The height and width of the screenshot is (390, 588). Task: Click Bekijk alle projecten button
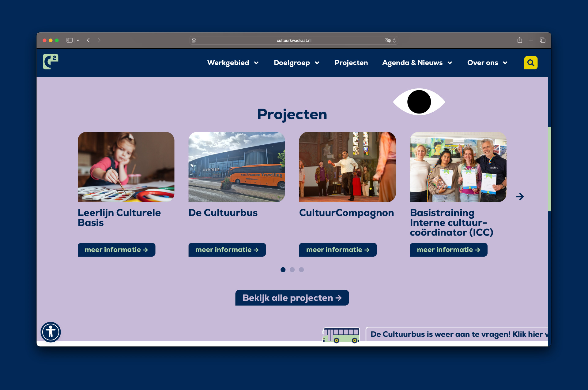(292, 298)
